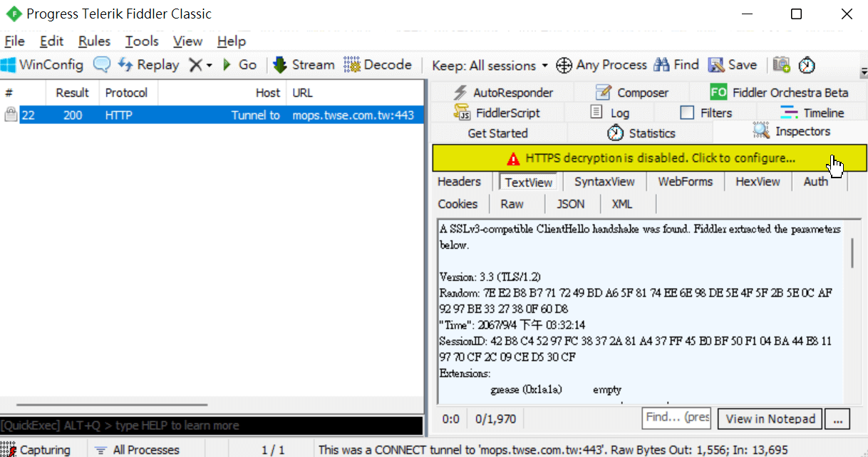Take a screenshot with the camera icon
The height and width of the screenshot is (457, 868).
pyautogui.click(x=782, y=65)
